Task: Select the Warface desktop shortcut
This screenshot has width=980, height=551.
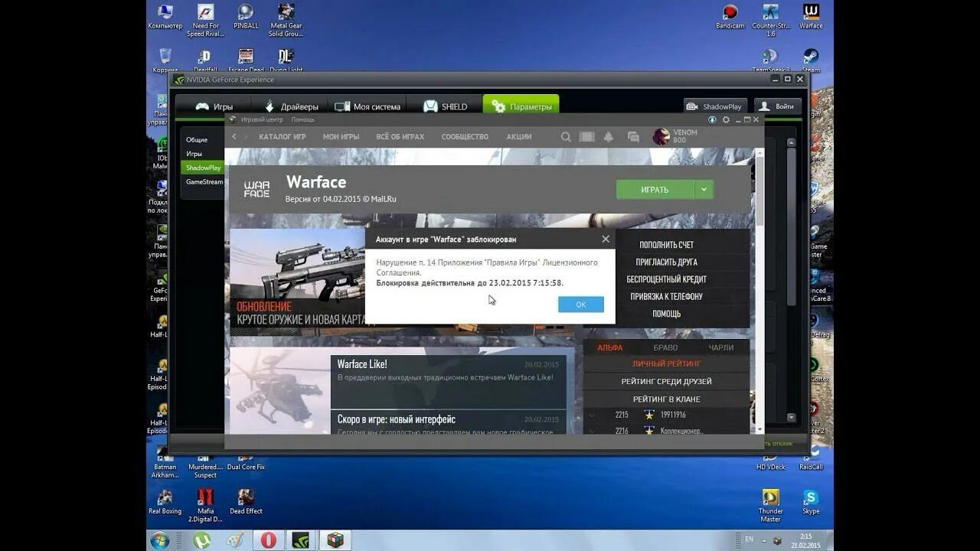Action: click(811, 18)
